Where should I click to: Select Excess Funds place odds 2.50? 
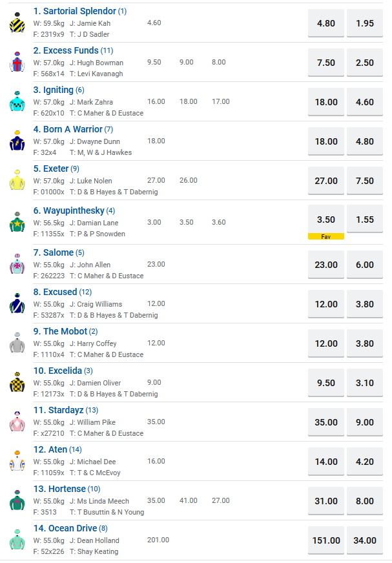click(364, 63)
